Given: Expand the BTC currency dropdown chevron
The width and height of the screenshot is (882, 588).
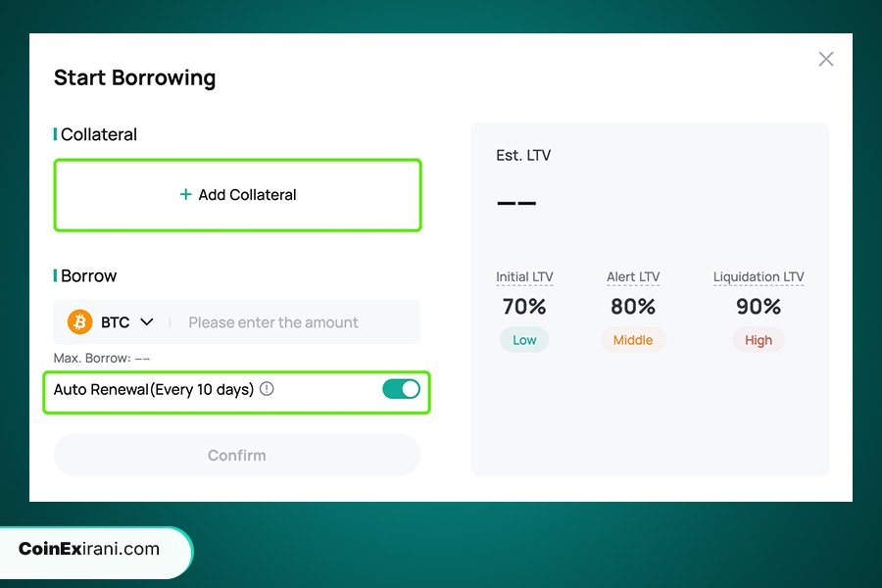Looking at the screenshot, I should [x=147, y=321].
